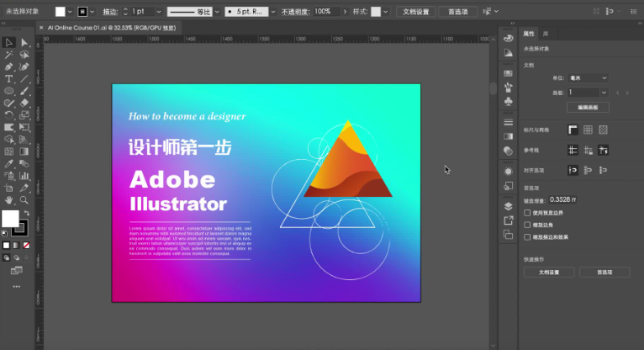The image size is (644, 350).
Task: Toggle snap to point button
Action: click(573, 170)
